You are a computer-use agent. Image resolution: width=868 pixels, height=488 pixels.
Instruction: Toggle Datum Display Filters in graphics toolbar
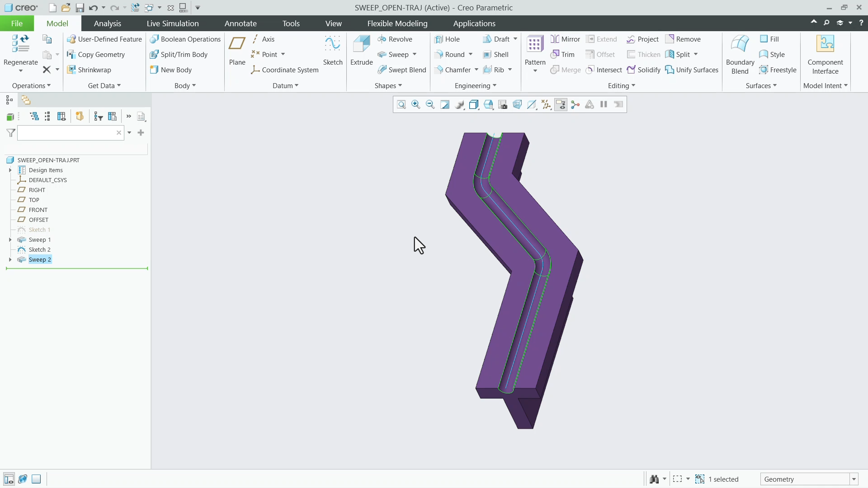[546, 105]
